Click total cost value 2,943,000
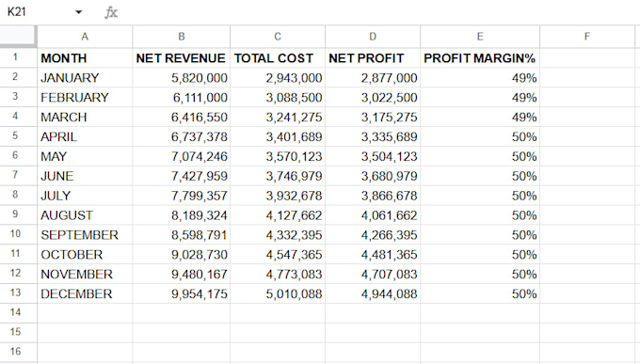The height and width of the screenshot is (364, 640). [x=278, y=77]
